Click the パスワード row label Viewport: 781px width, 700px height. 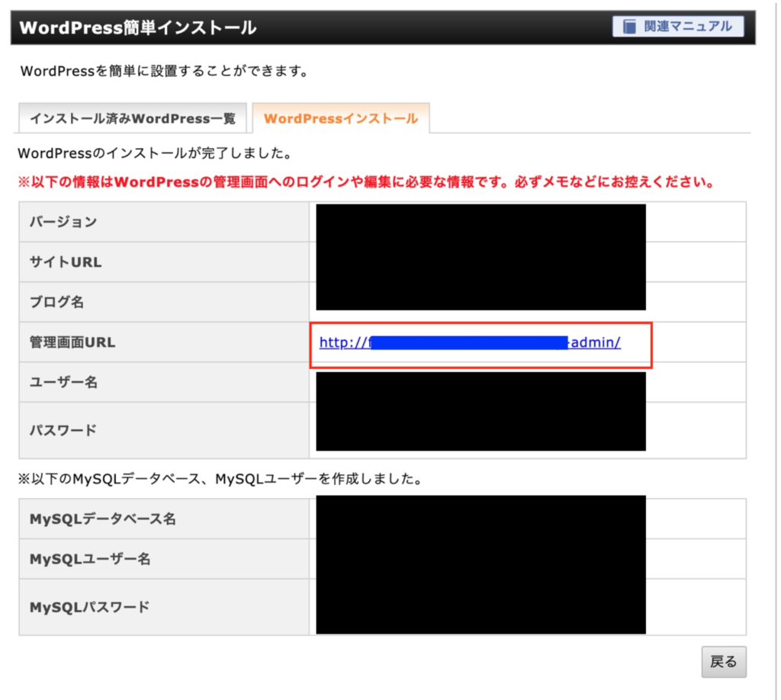coord(63,430)
